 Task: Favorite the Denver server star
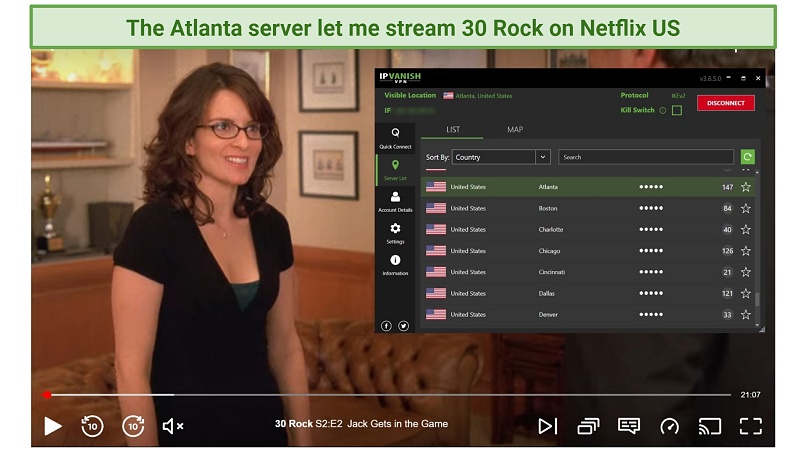click(x=746, y=314)
